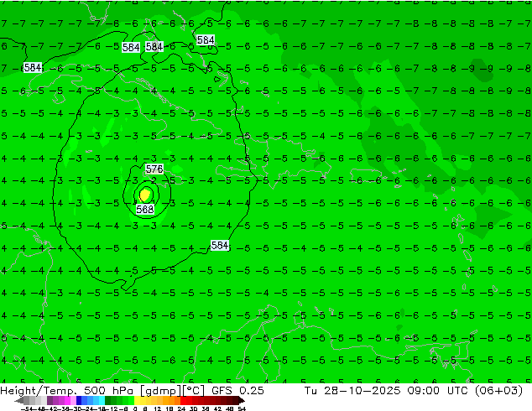Click the 584 label on the southeast contour edge
532x411 pixels.
pyautogui.click(x=220, y=245)
